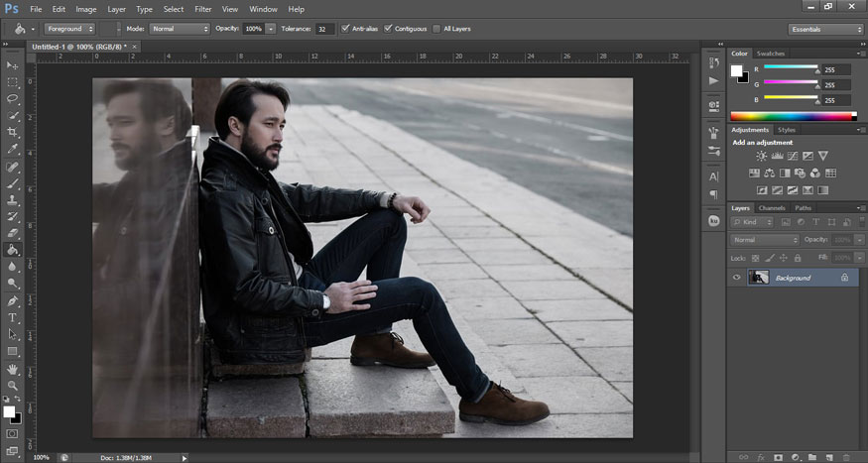Add a Curves adjustment
The image size is (868, 463).
tap(793, 157)
